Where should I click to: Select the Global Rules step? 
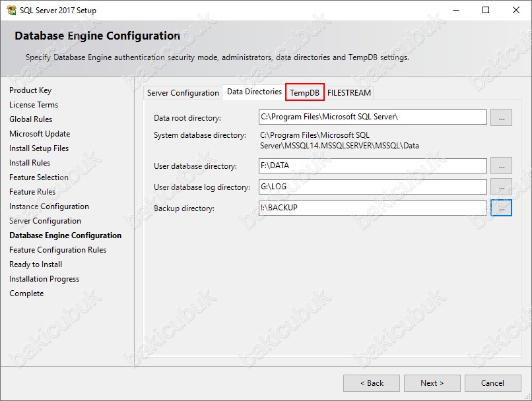[30, 119]
